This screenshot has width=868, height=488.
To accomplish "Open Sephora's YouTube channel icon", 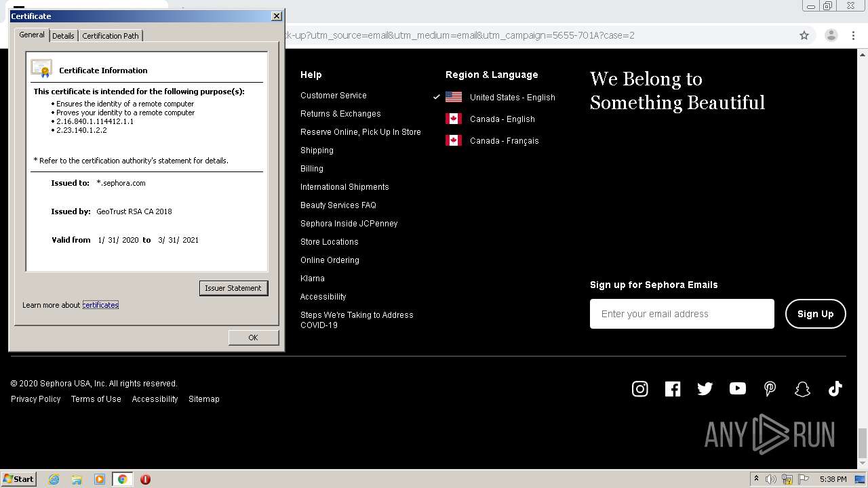I will pyautogui.click(x=737, y=388).
